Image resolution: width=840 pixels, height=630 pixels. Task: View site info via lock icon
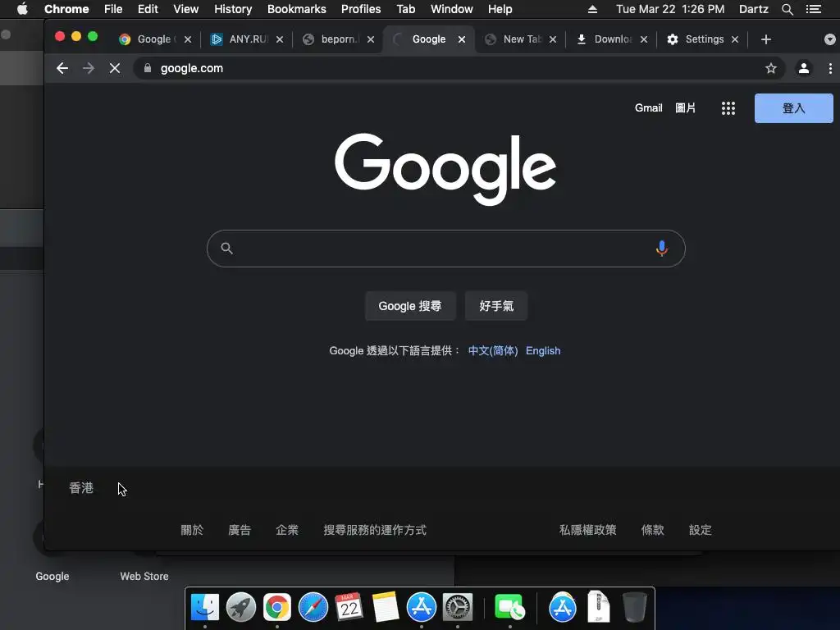tap(148, 68)
